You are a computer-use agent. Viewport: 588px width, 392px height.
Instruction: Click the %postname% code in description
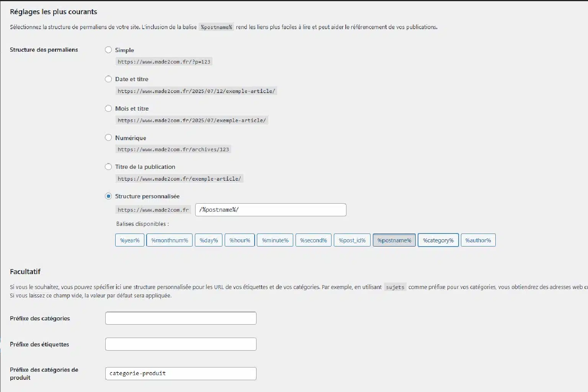[216, 27]
